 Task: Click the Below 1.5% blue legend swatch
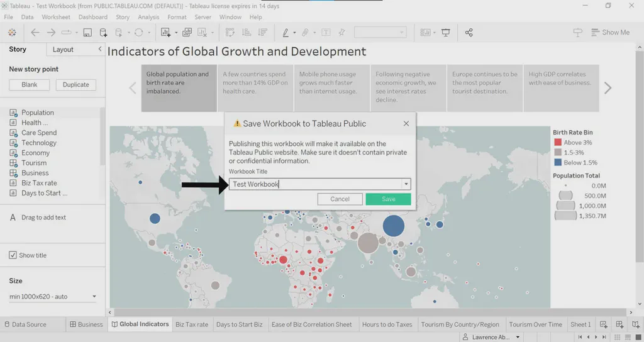point(558,163)
